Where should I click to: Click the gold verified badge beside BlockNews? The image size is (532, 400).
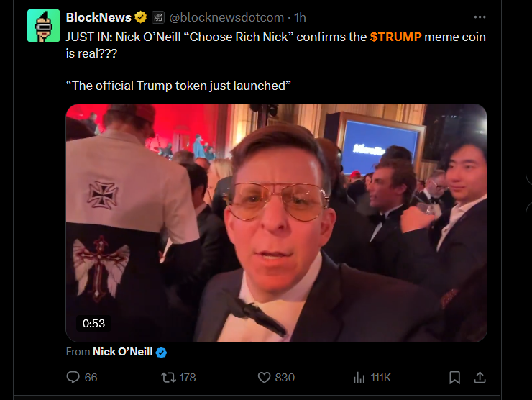tap(140, 17)
